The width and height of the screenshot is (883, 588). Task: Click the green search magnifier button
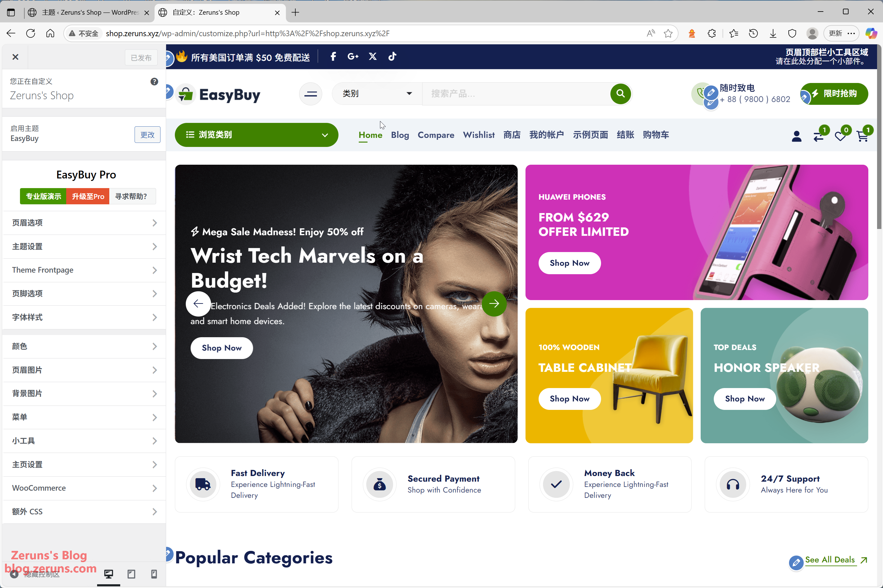tap(620, 93)
